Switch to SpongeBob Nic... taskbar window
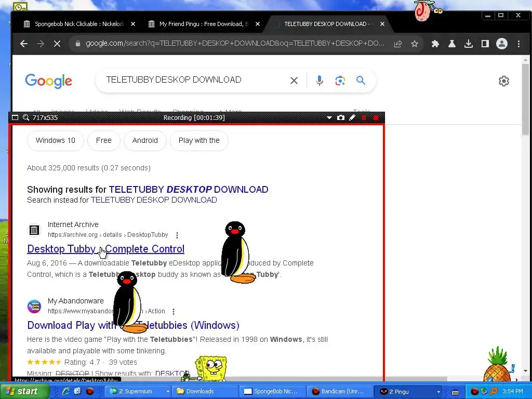The image size is (532, 399). coord(273,392)
